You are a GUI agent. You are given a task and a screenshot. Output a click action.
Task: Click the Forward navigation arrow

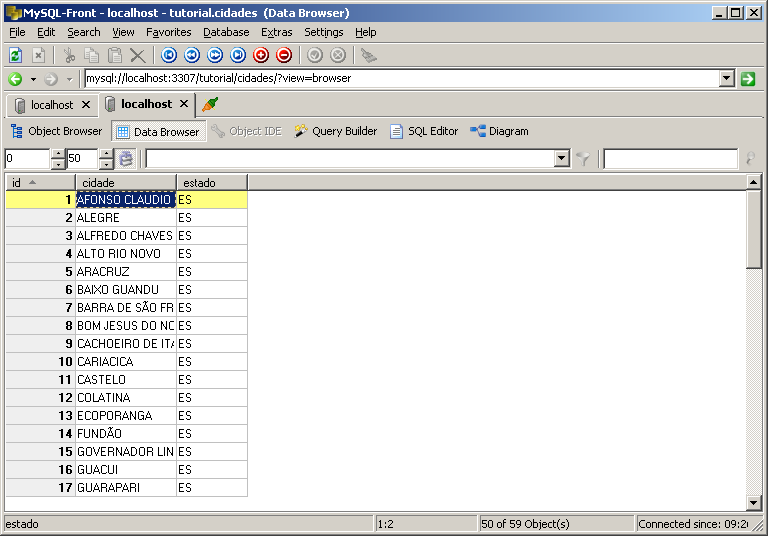coord(51,79)
